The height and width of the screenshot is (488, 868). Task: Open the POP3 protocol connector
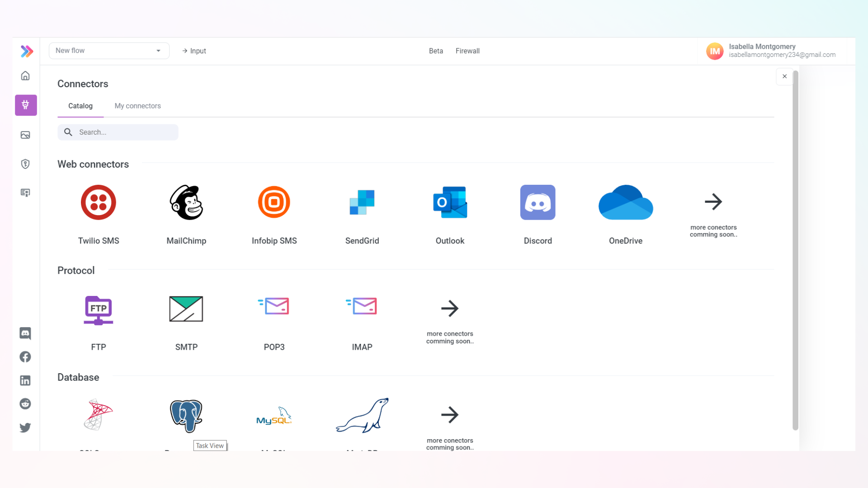click(274, 306)
